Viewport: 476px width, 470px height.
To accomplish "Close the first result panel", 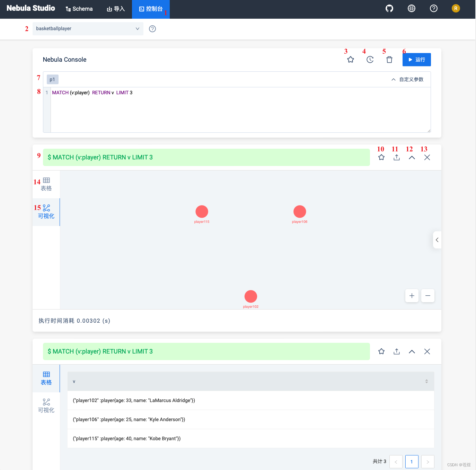I will [427, 157].
